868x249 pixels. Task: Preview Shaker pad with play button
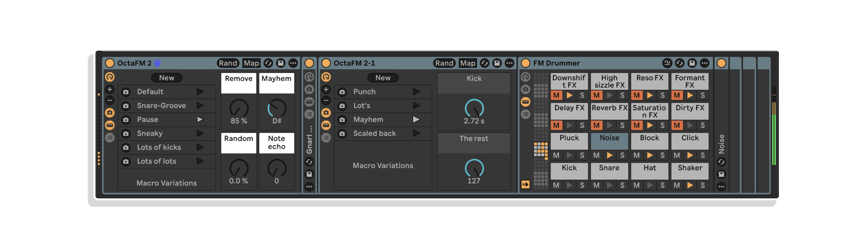(690, 185)
